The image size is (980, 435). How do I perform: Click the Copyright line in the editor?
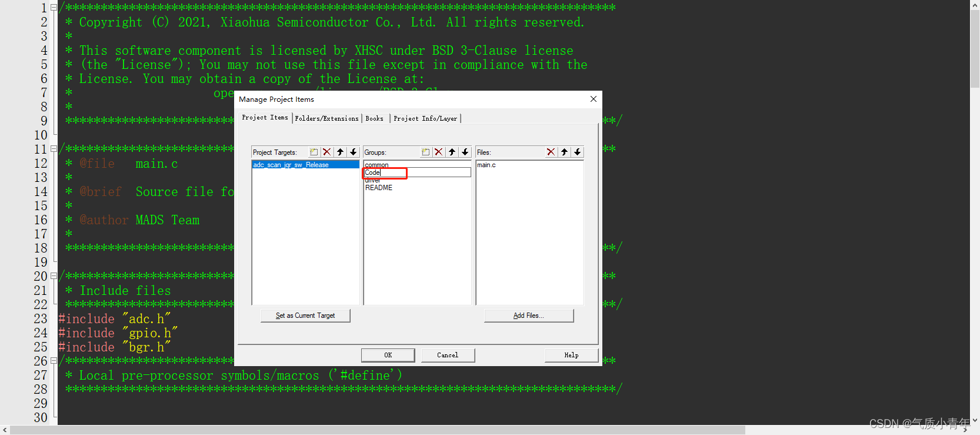(325, 22)
